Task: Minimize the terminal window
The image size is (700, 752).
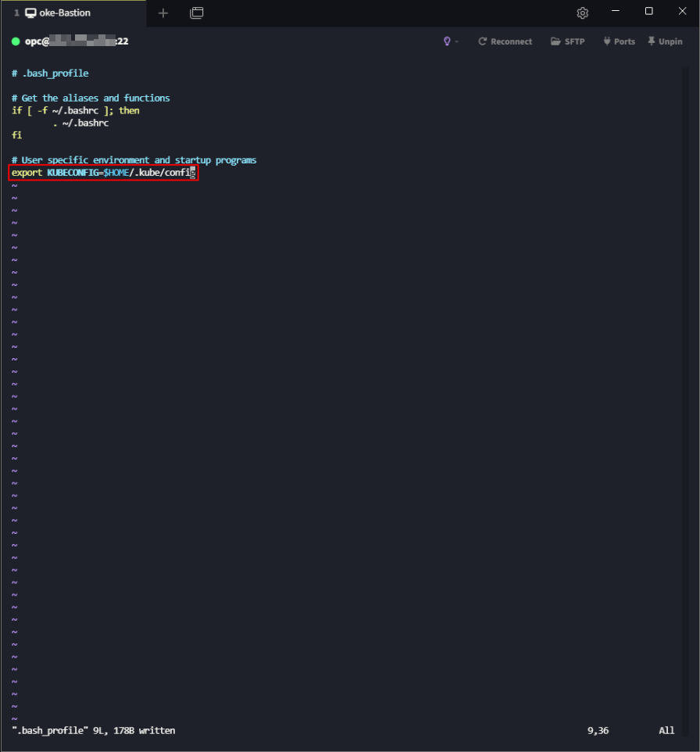Action: pos(616,12)
